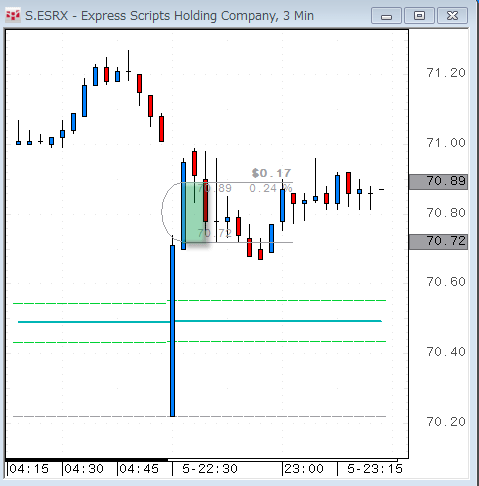Click the 23:00 time axis label
Image resolution: width=479 pixels, height=486 pixels.
pyautogui.click(x=304, y=469)
